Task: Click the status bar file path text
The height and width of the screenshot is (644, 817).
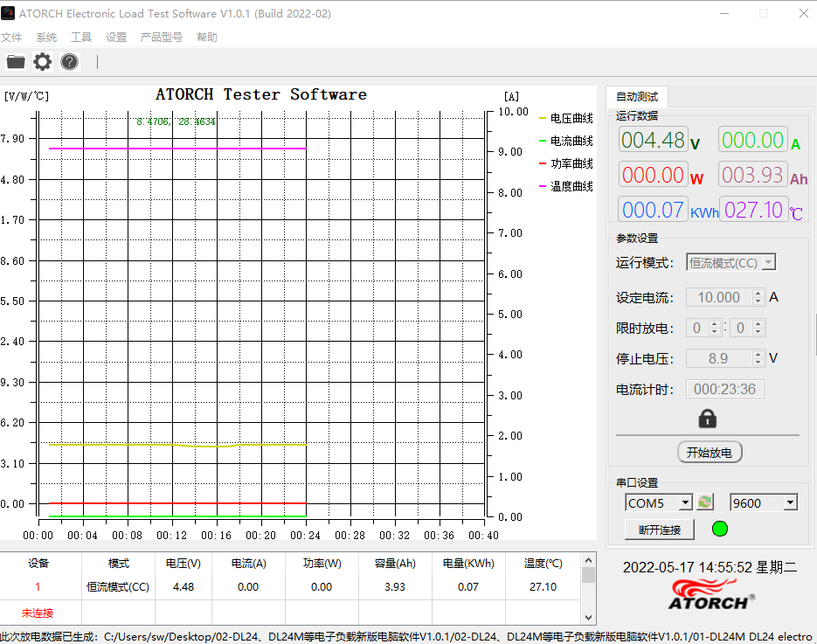Action: pyautogui.click(x=406, y=637)
